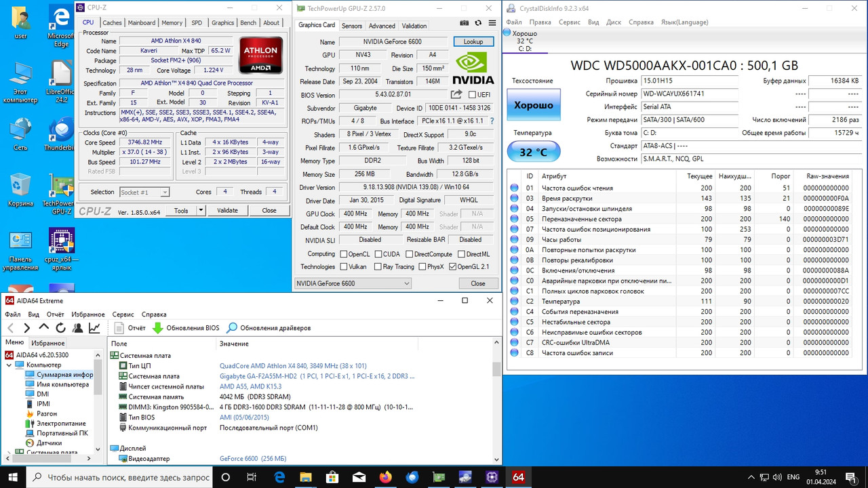This screenshot has width=868, height=488.
Task: Click the GPU-Z screenshot camera icon
Action: click(x=465, y=23)
